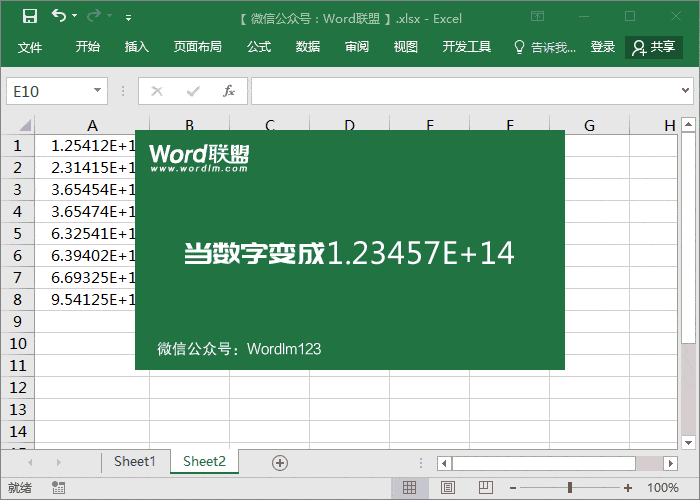Open the Redo history dropdown arrow
This screenshot has width=700, height=500.
tap(109, 16)
